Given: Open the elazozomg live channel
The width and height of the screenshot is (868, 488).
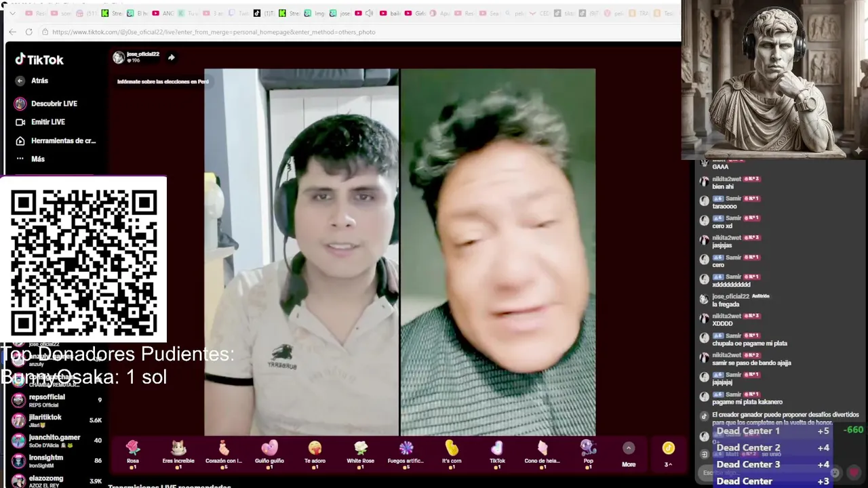Looking at the screenshot, I should pyautogui.click(x=58, y=481).
